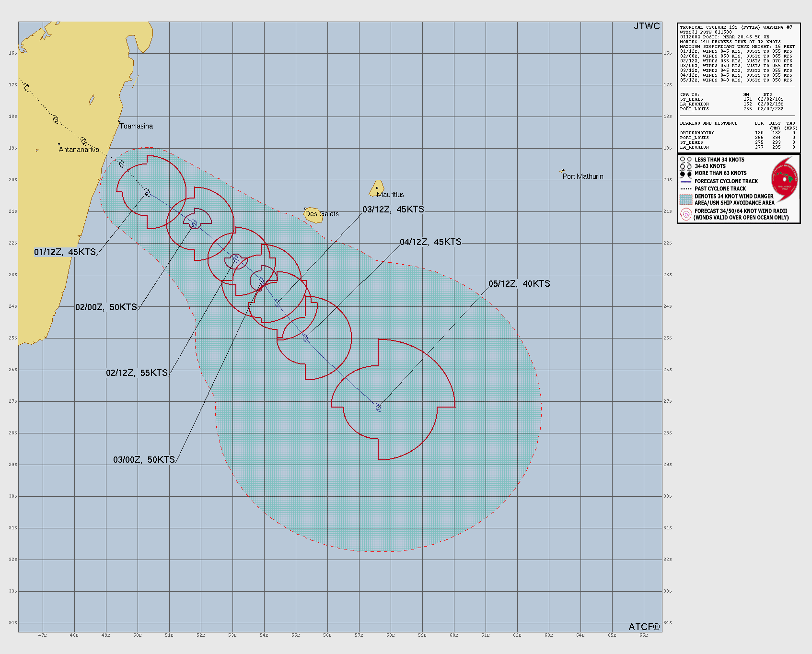Viewport: 812px width, 654px height.
Task: Select the cyclone marker linked to 05/12Z label
Action: point(378,408)
